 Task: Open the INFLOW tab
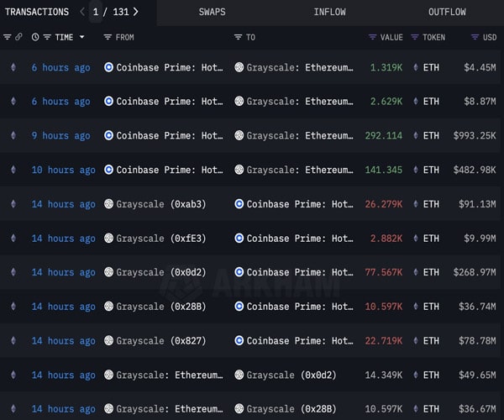point(330,12)
